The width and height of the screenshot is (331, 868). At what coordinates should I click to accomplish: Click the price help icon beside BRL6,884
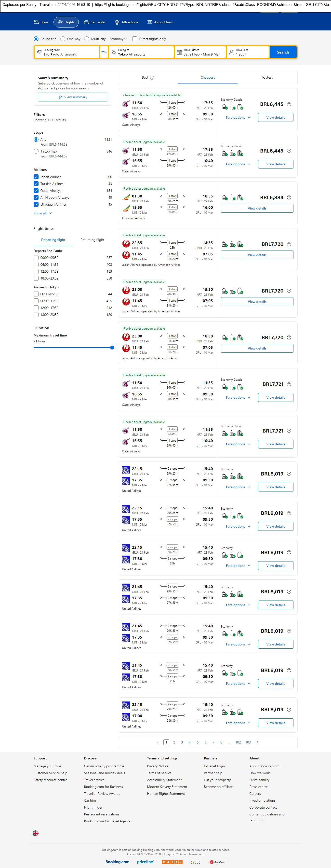click(x=289, y=198)
